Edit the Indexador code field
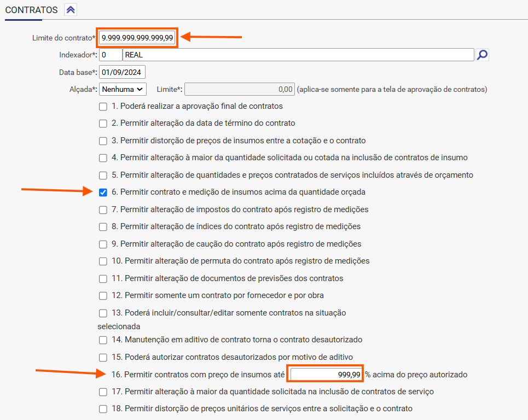 click(111, 55)
